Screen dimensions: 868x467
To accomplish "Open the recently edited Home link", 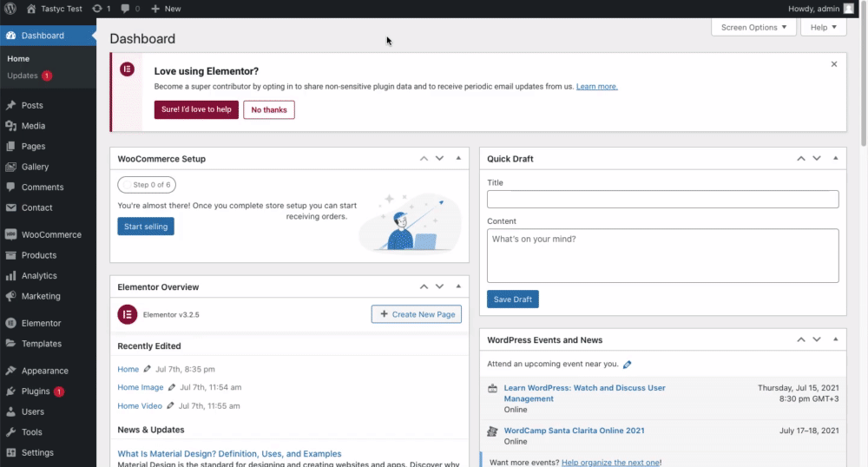I will point(128,369).
